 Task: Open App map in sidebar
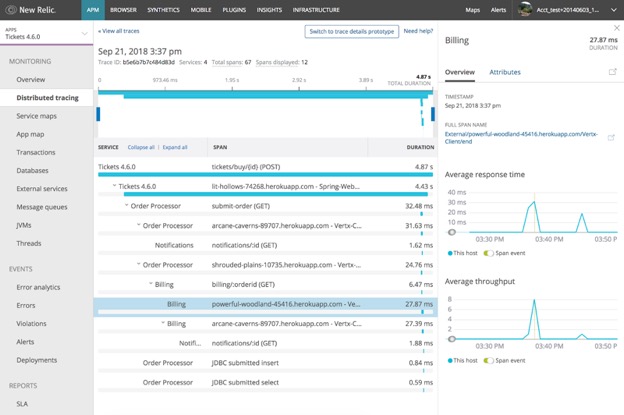(30, 134)
